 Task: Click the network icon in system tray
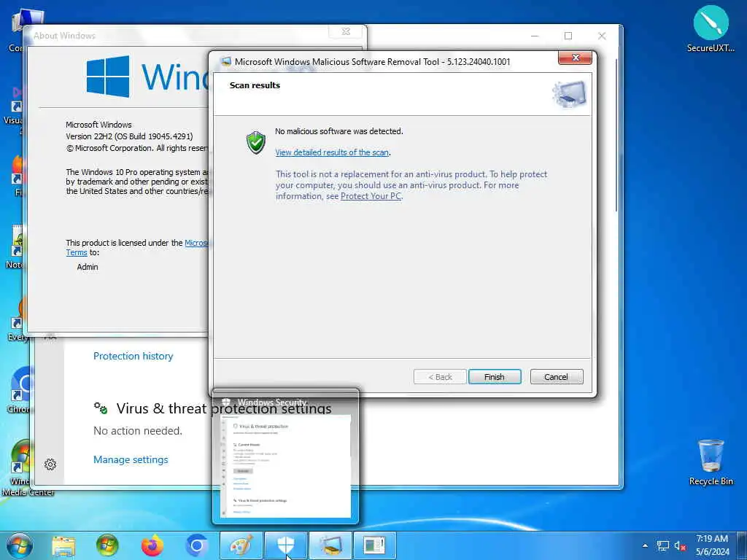662,545
